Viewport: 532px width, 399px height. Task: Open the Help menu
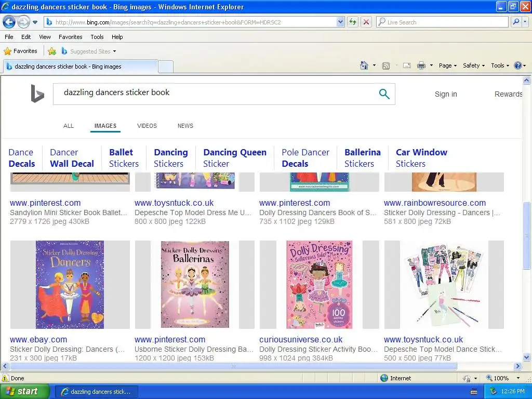tap(117, 37)
